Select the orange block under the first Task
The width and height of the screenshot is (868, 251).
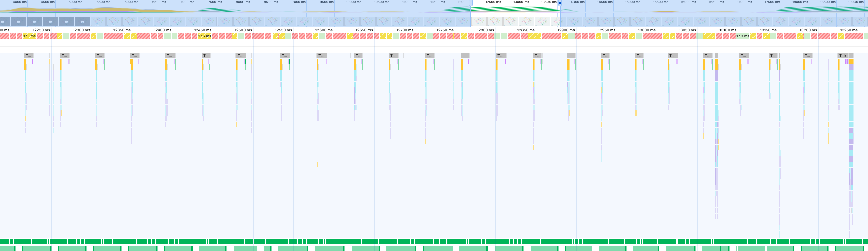coord(25,61)
